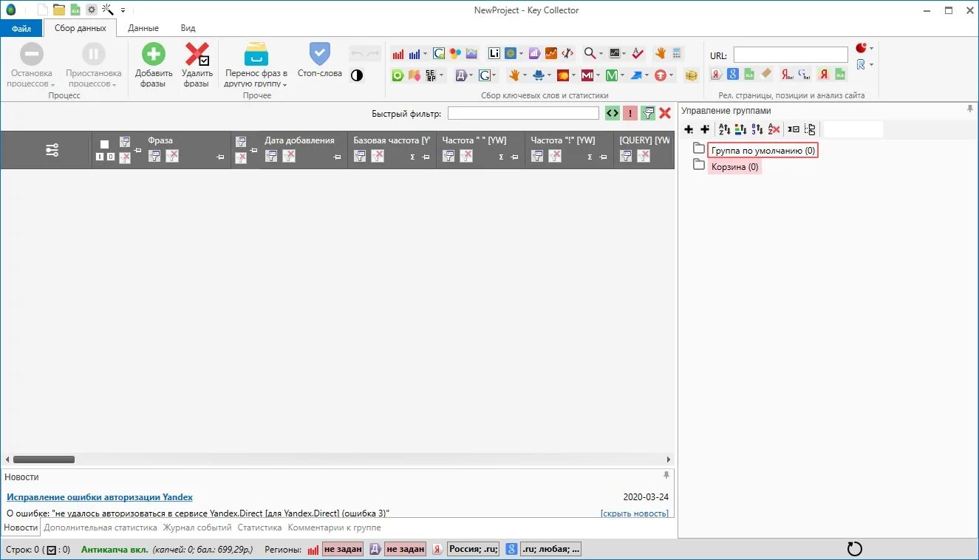Image resolution: width=979 pixels, height=560 pixels.
Task: Open the blue hat tool dropdown
Action: [550, 75]
